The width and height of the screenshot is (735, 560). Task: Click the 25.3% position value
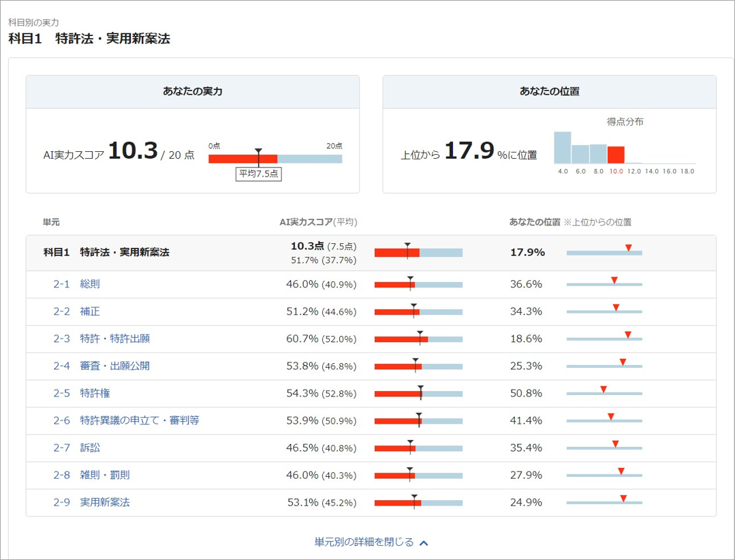[526, 366]
